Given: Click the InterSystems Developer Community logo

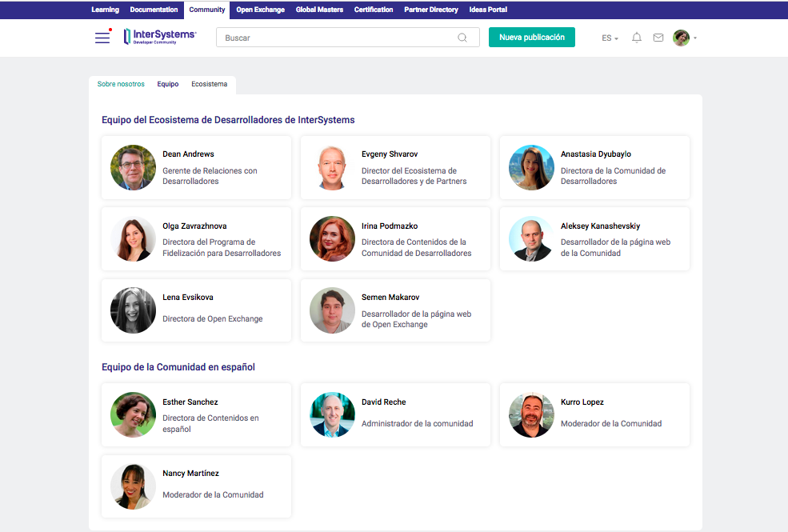Looking at the screenshot, I should (160, 37).
